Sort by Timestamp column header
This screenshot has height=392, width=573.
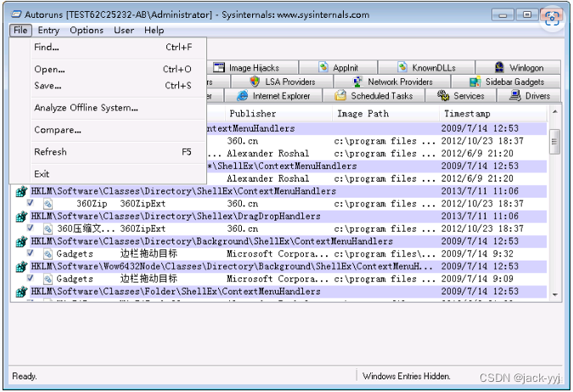tap(493, 114)
